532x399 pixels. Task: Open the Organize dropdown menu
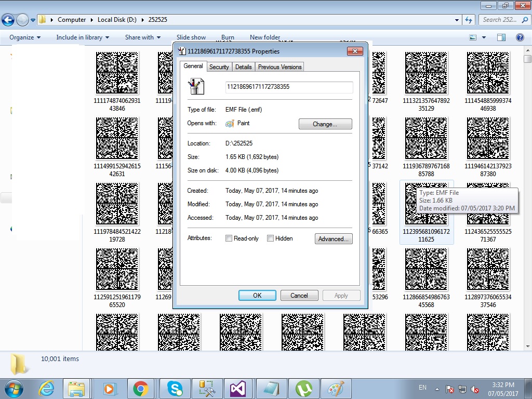point(25,37)
